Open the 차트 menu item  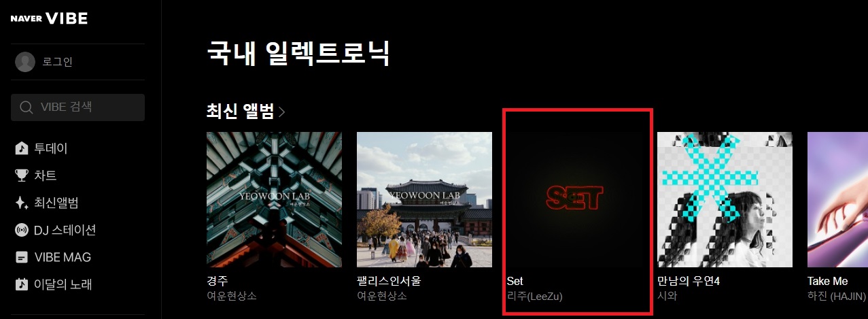[x=45, y=175]
